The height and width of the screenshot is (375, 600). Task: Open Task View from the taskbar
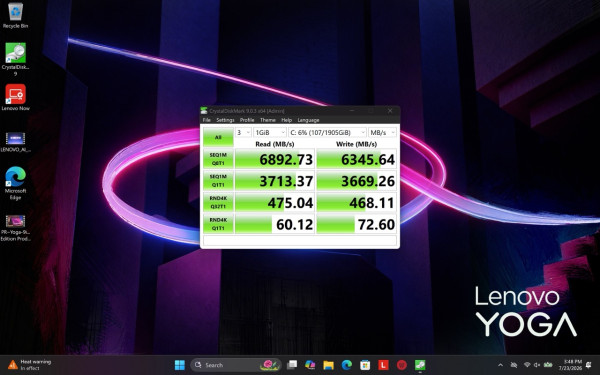pyautogui.click(x=292, y=365)
